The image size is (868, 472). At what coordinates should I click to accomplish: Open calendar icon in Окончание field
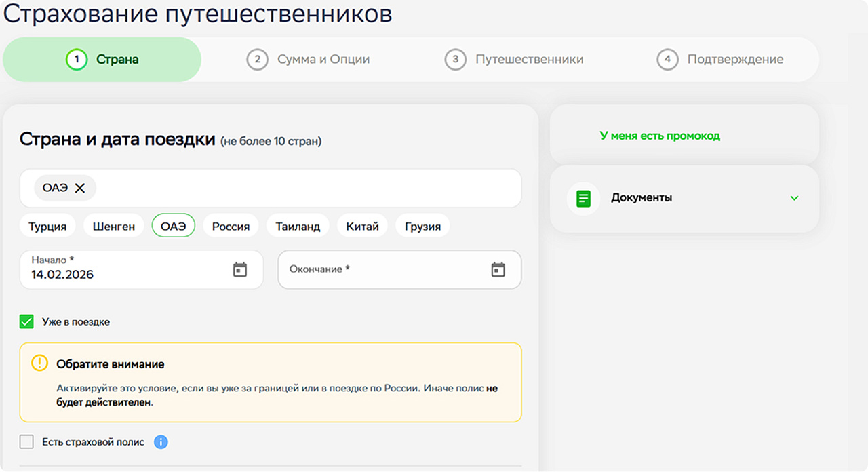[498, 269]
